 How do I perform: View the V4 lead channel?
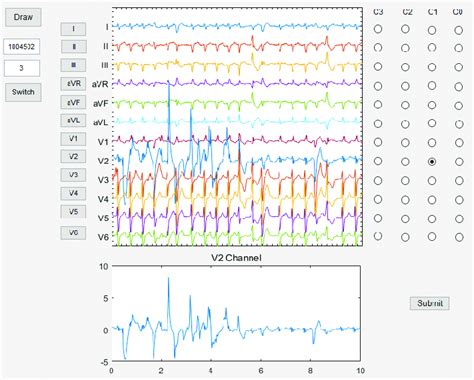coord(73,193)
